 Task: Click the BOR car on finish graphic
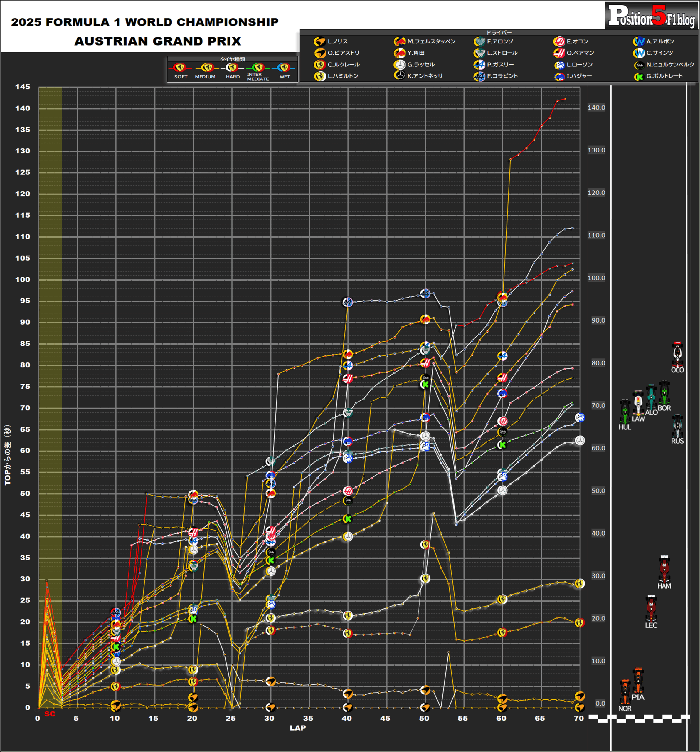(664, 393)
